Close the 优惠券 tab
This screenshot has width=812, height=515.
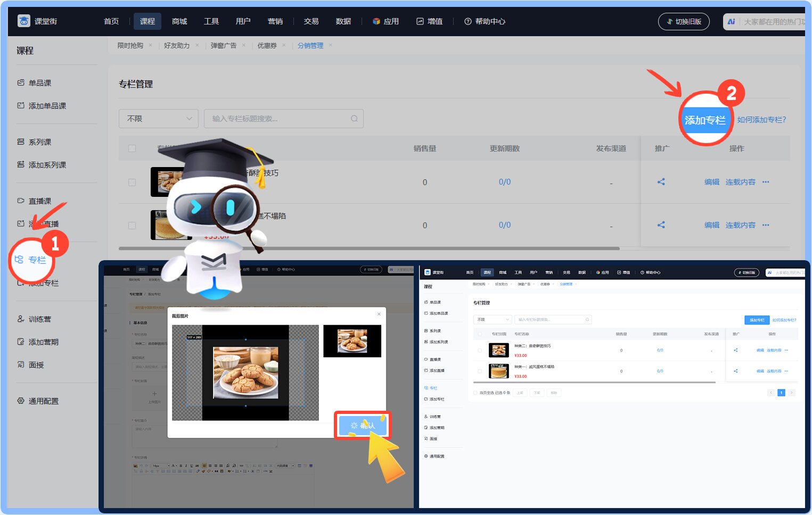284,45
